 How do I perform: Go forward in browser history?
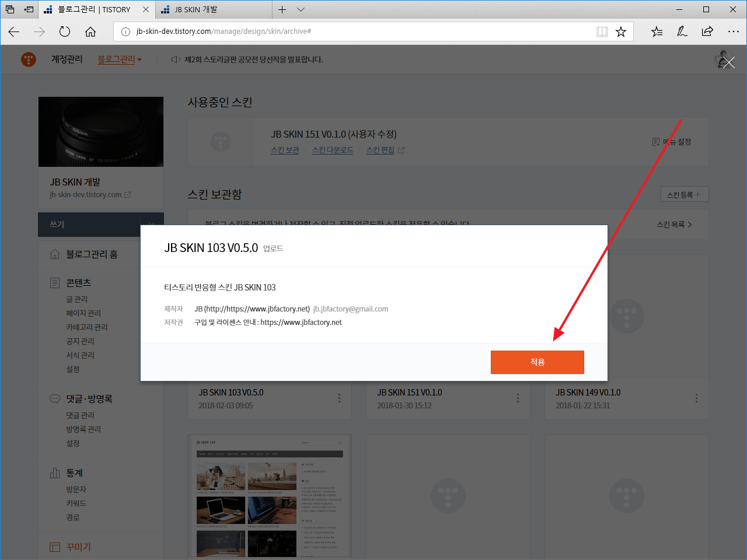tap(40, 32)
